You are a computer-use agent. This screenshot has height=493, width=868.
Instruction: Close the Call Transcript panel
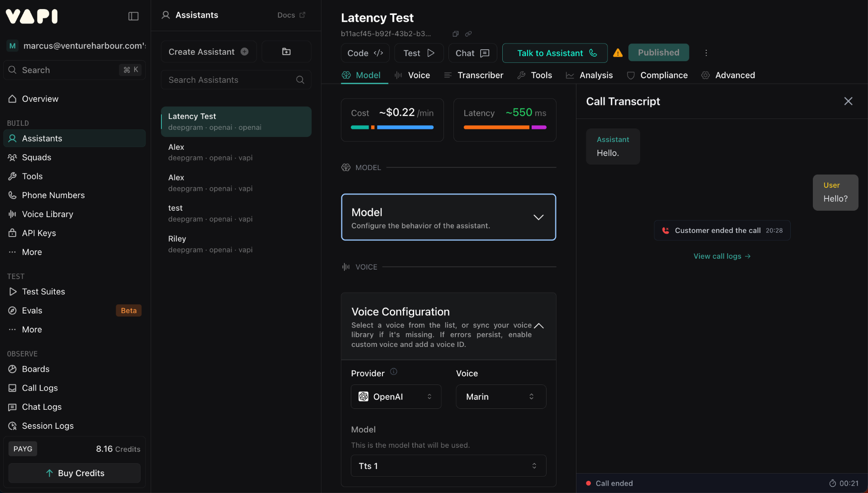[x=848, y=101]
